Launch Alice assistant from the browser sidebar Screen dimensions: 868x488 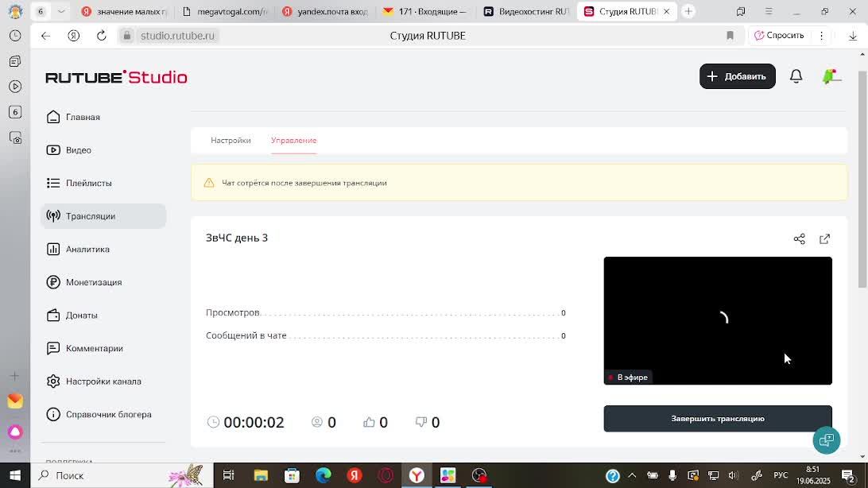15,432
